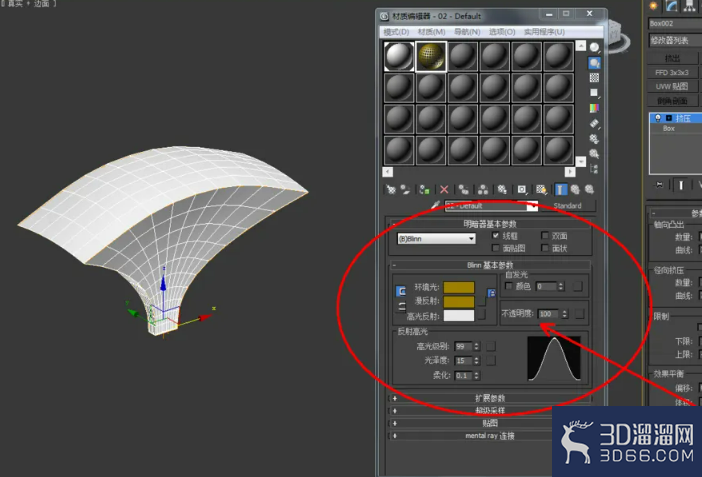Enable the 面状 faceted checkbox
Viewport: 702px width, 477px height.
pyautogui.click(x=545, y=248)
